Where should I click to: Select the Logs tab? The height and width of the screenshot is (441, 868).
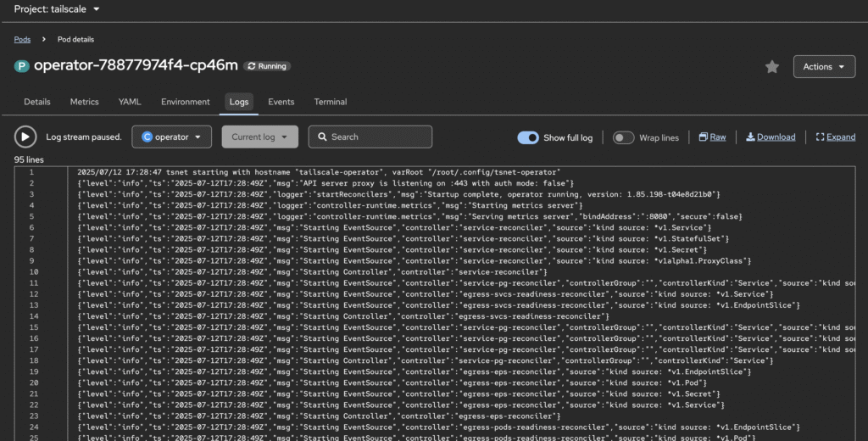pyautogui.click(x=238, y=102)
